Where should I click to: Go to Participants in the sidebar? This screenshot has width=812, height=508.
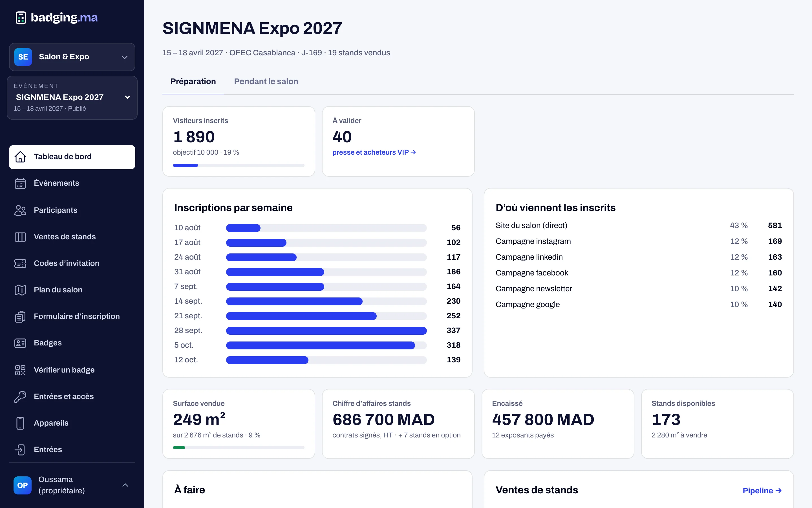(x=72, y=210)
